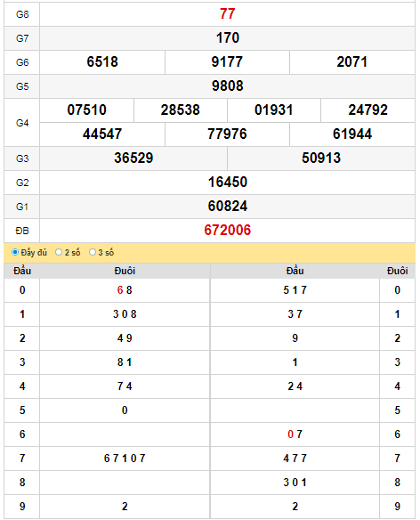Click the G7 row label
The image size is (420, 520).
click(x=22, y=38)
